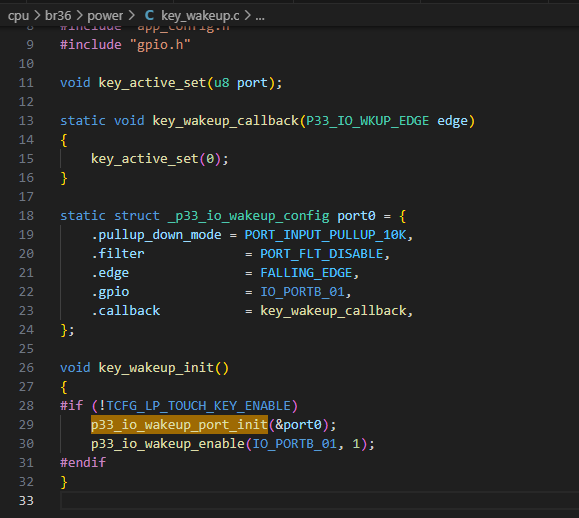Click the #endif directive on line 31
Screen dimensions: 579x518
pyautogui.click(x=83, y=463)
